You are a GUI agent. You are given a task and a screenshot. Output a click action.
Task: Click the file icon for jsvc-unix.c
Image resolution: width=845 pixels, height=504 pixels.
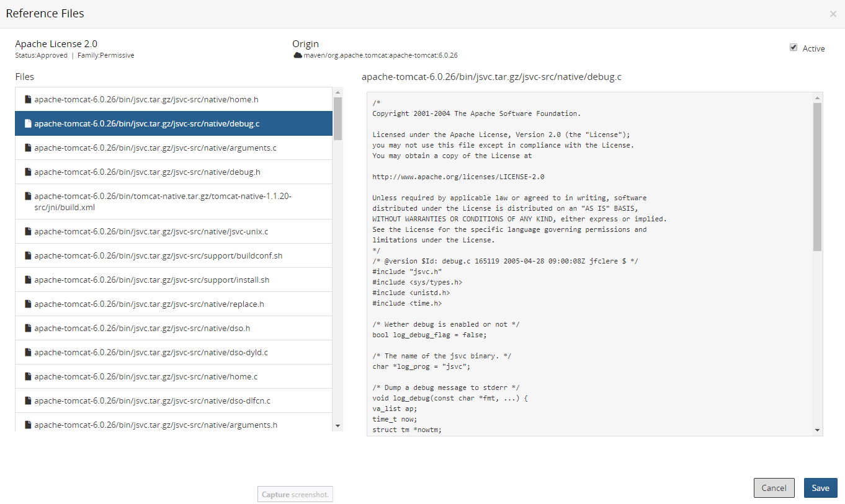click(x=28, y=231)
